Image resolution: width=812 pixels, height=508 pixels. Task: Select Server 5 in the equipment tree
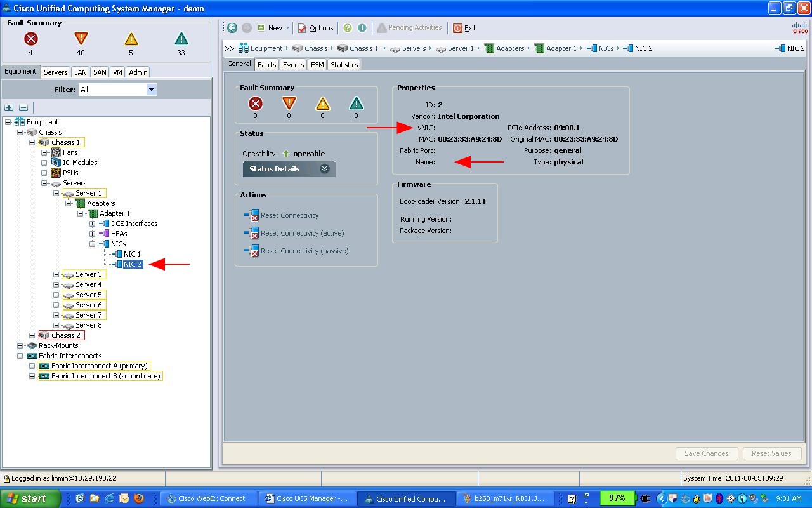88,295
